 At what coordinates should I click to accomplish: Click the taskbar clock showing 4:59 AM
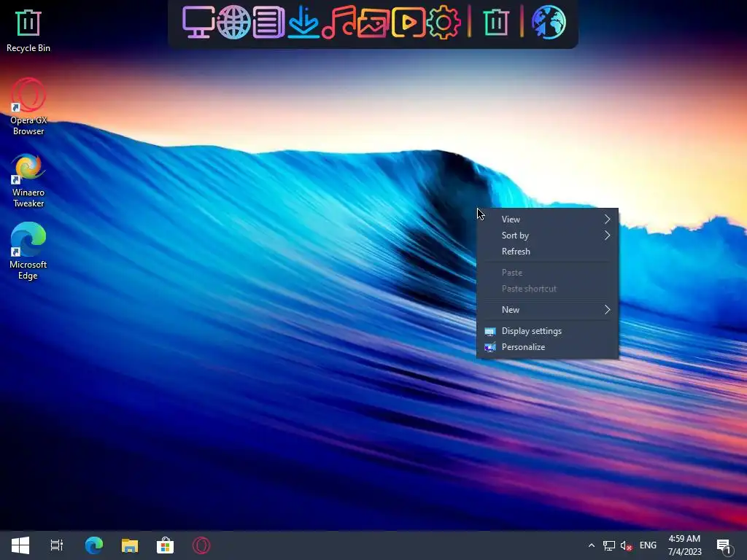pos(684,545)
